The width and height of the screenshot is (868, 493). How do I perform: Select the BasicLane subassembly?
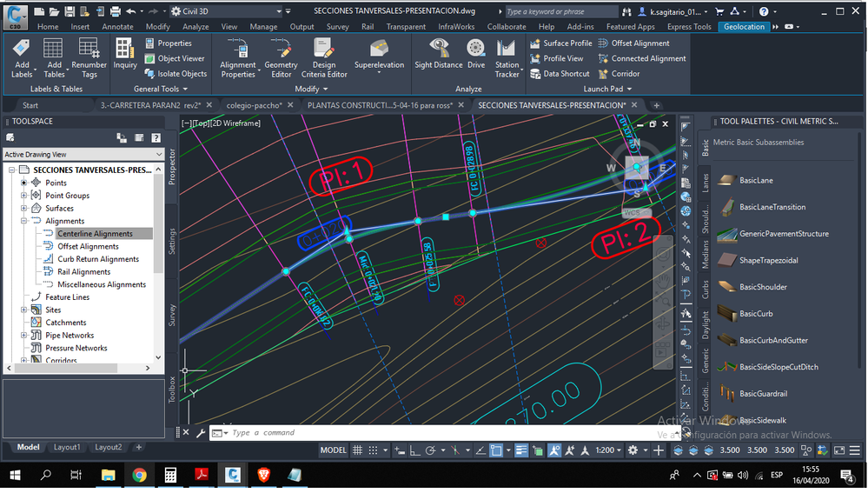click(x=745, y=180)
